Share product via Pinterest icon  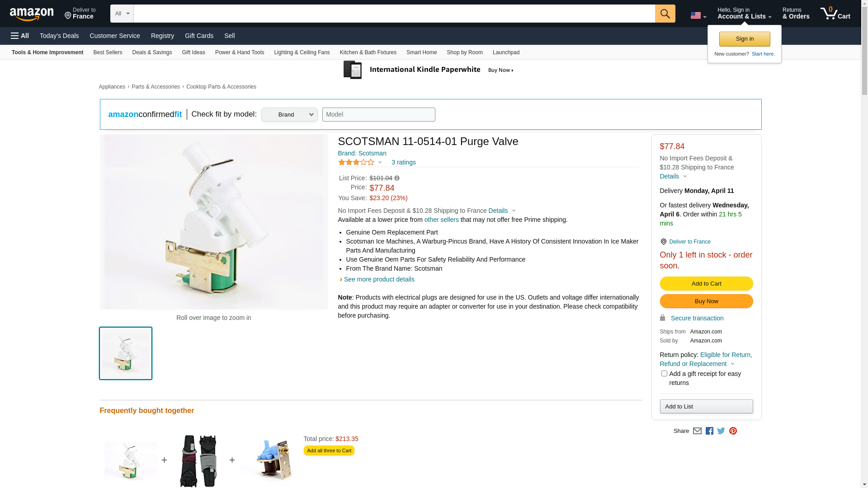click(x=733, y=431)
